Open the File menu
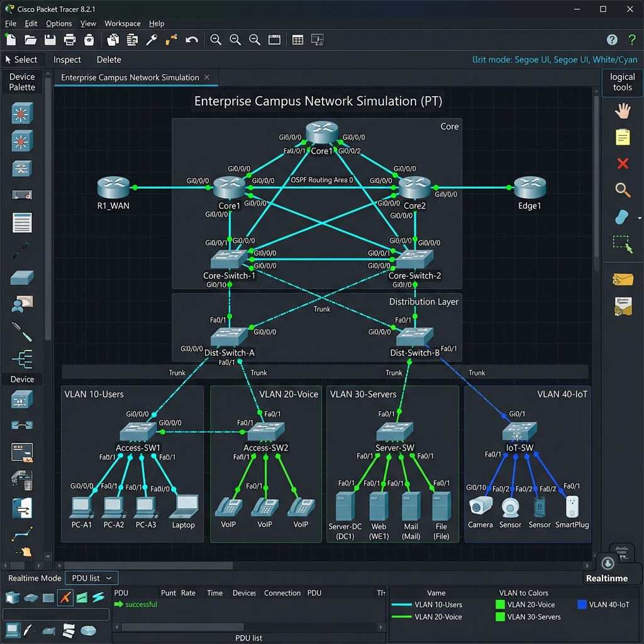This screenshot has height=644, width=644. pyautogui.click(x=10, y=23)
